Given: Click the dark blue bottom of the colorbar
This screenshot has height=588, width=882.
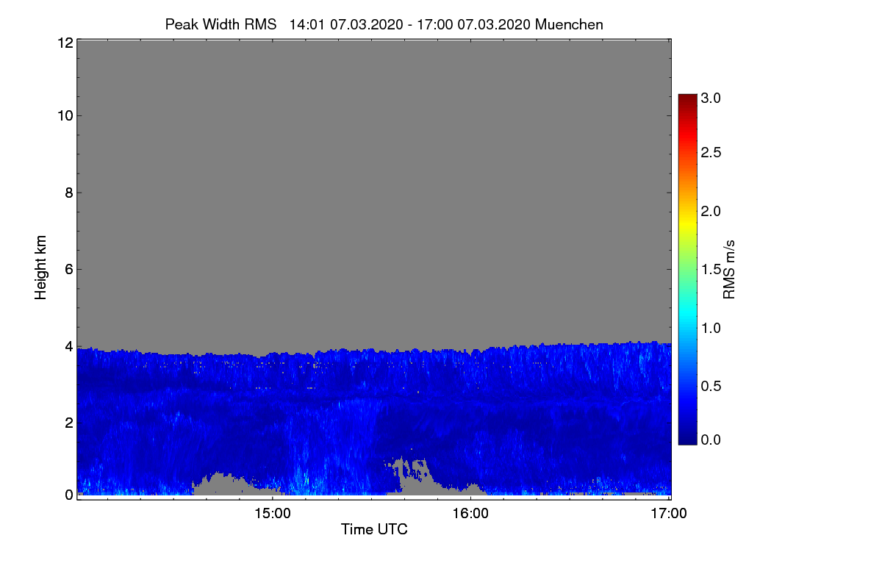Looking at the screenshot, I should click(687, 438).
